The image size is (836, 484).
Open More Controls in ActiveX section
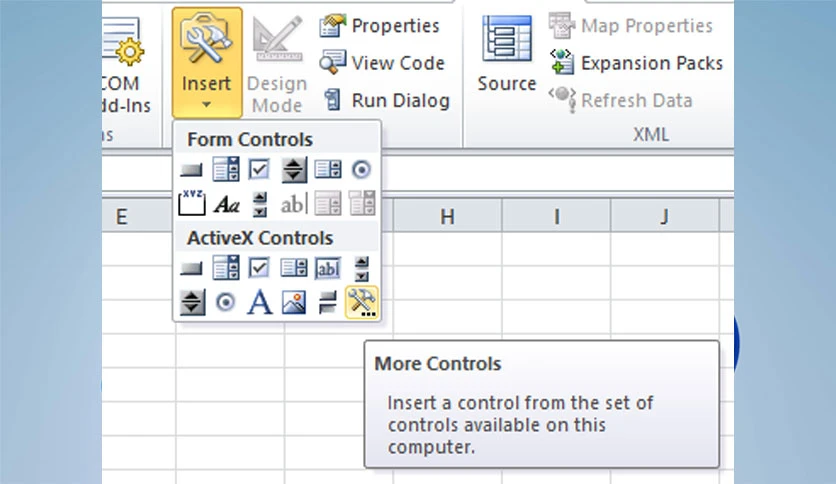point(361,302)
